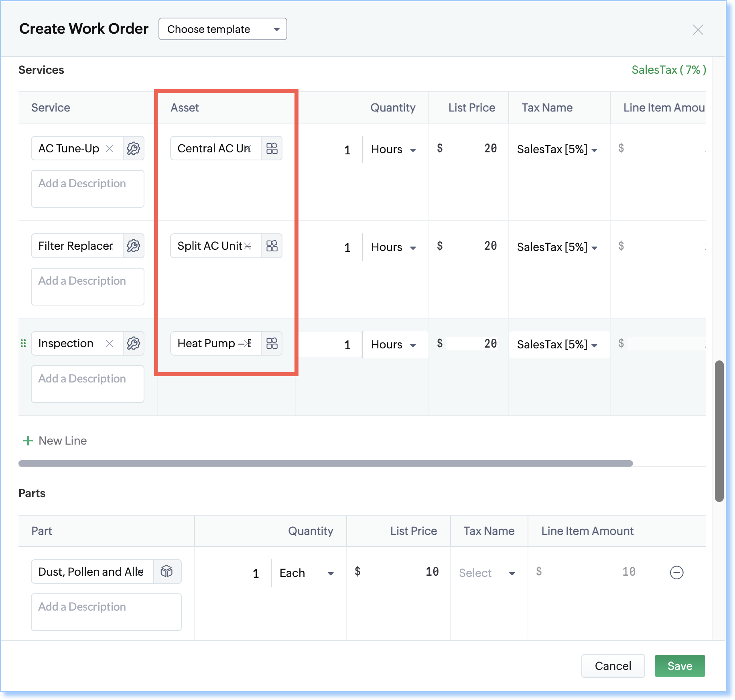
Task: Open the SalesTax (7%) link
Action: (668, 70)
